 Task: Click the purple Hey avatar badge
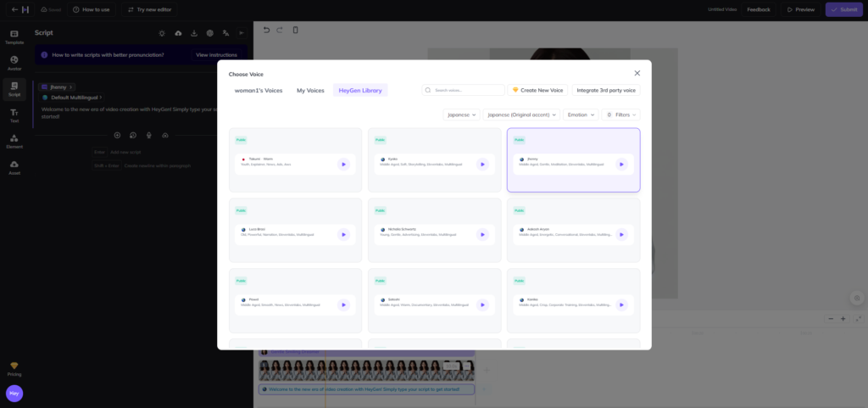[x=14, y=393]
